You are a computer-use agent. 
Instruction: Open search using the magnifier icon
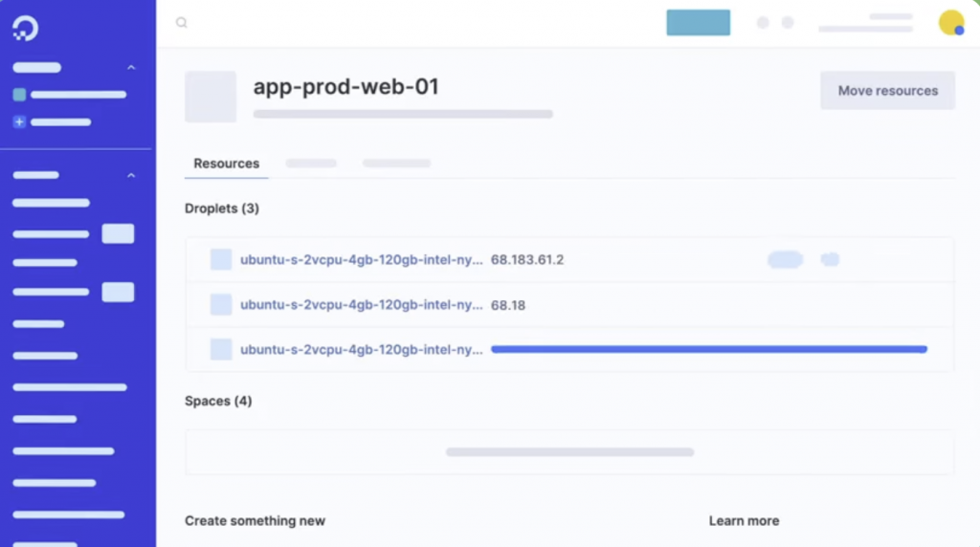pyautogui.click(x=182, y=23)
